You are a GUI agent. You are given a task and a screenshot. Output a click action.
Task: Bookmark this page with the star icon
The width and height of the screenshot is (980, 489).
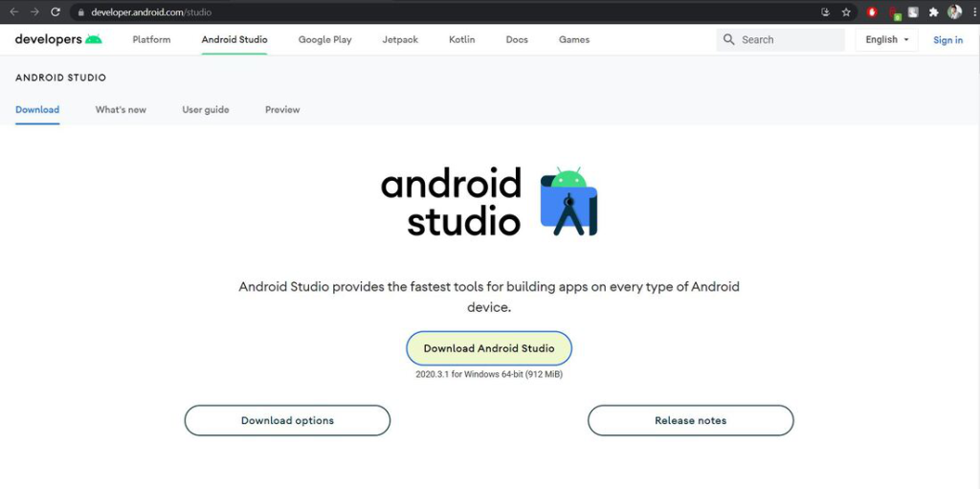pyautogui.click(x=846, y=12)
